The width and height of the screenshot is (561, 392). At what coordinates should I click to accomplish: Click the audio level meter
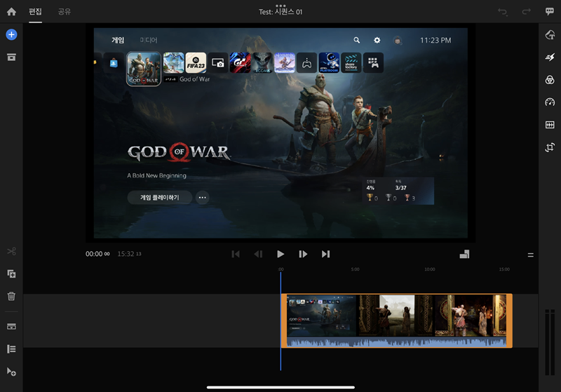550,342
